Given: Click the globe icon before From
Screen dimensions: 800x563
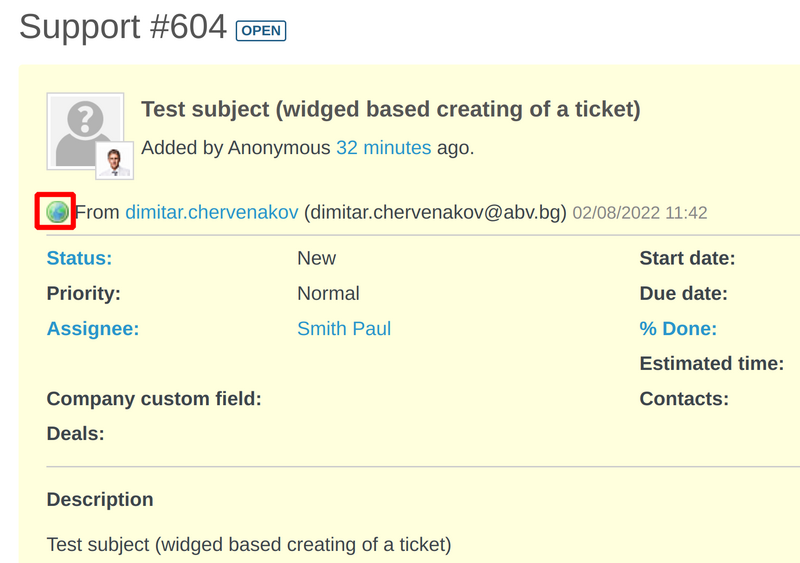Looking at the screenshot, I should 58,212.
